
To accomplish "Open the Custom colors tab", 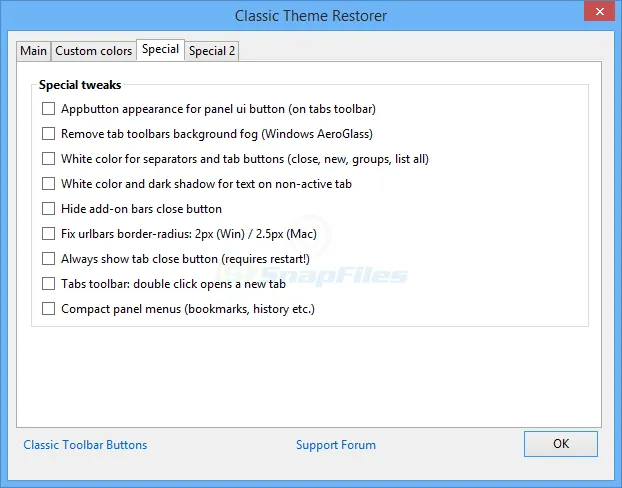I will pyautogui.click(x=94, y=51).
